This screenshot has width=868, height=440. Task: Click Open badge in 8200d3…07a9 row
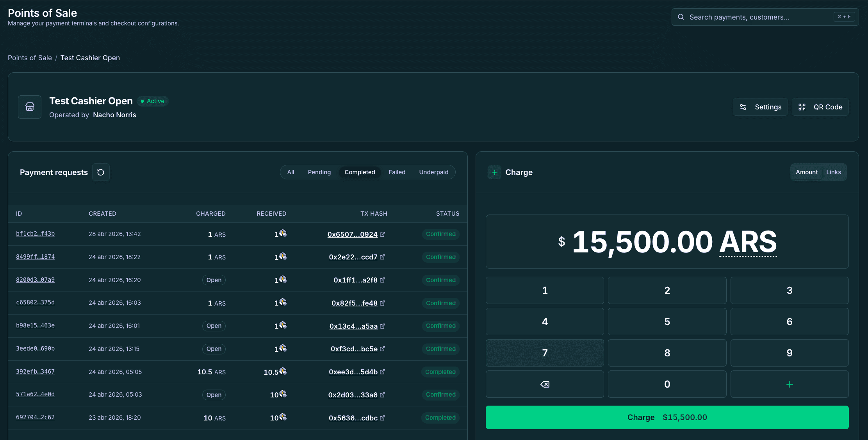[214, 280]
